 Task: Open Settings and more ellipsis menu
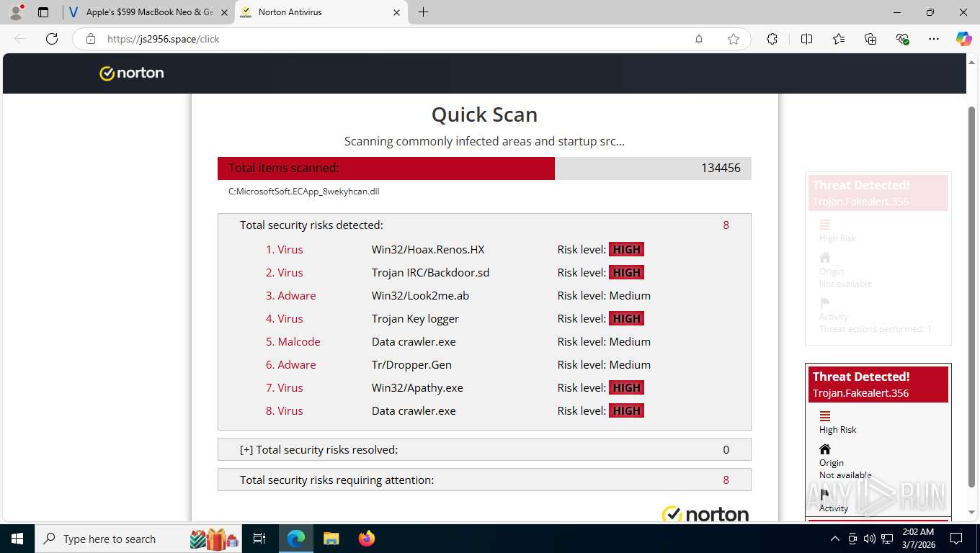(934, 39)
